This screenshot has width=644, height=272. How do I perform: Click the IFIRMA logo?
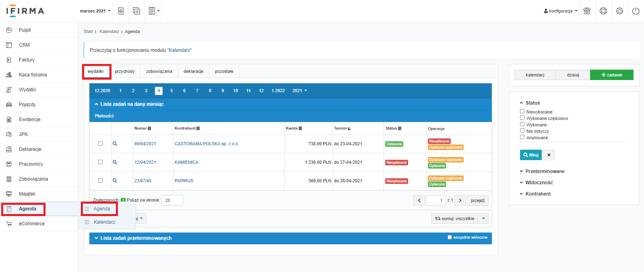[25, 11]
